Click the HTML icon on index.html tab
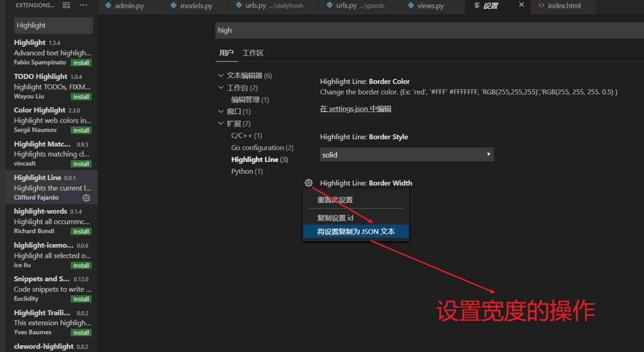644x352 pixels. 542,6
